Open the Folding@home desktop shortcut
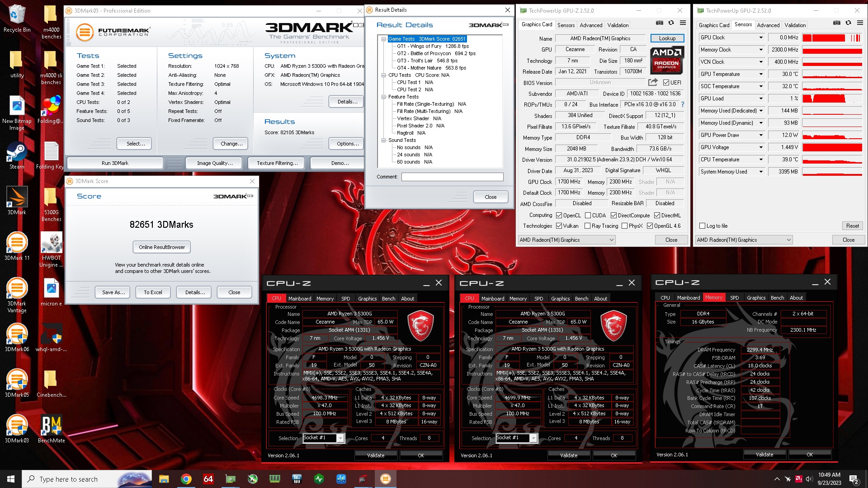 tap(51, 109)
